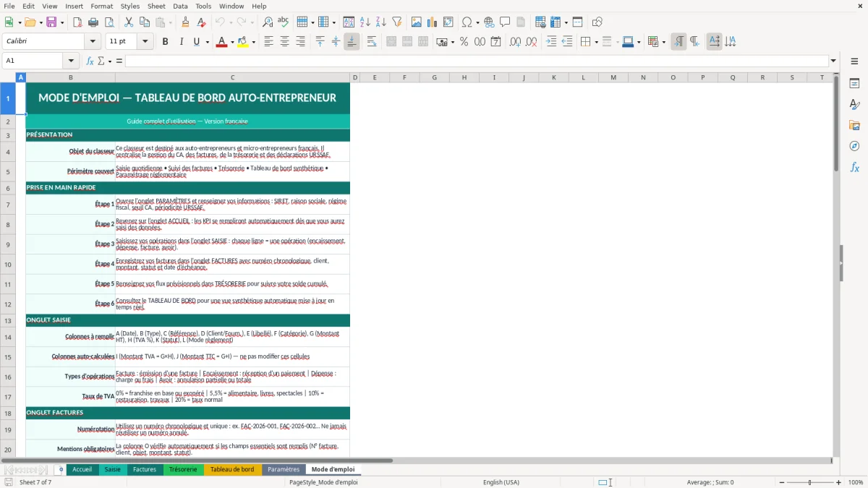Image resolution: width=868 pixels, height=488 pixels.
Task: Toggle Wrap Text
Action: pyautogui.click(x=372, y=42)
